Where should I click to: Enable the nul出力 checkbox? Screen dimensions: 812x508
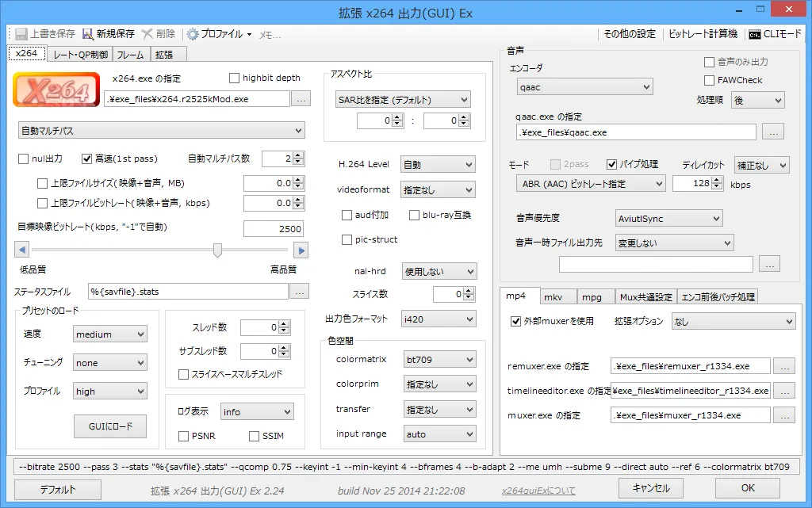coord(24,159)
